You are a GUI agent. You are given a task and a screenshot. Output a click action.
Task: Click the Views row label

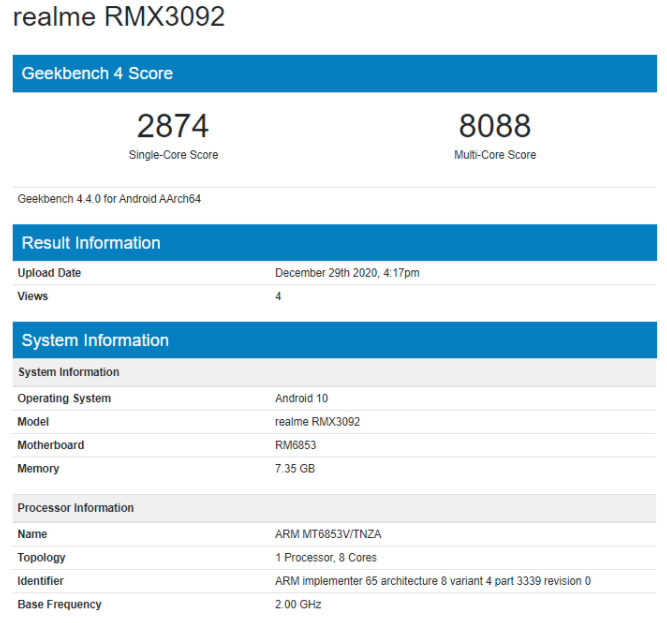(x=33, y=296)
